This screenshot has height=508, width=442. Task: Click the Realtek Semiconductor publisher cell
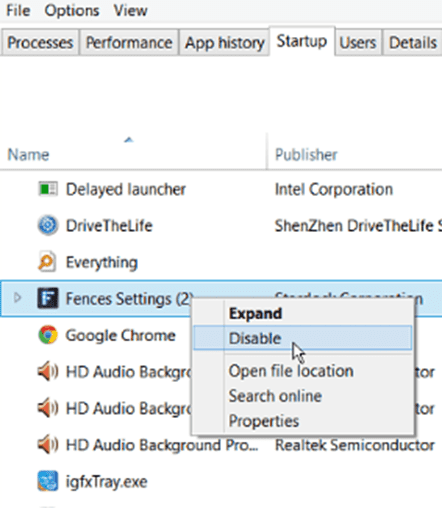[x=355, y=445]
